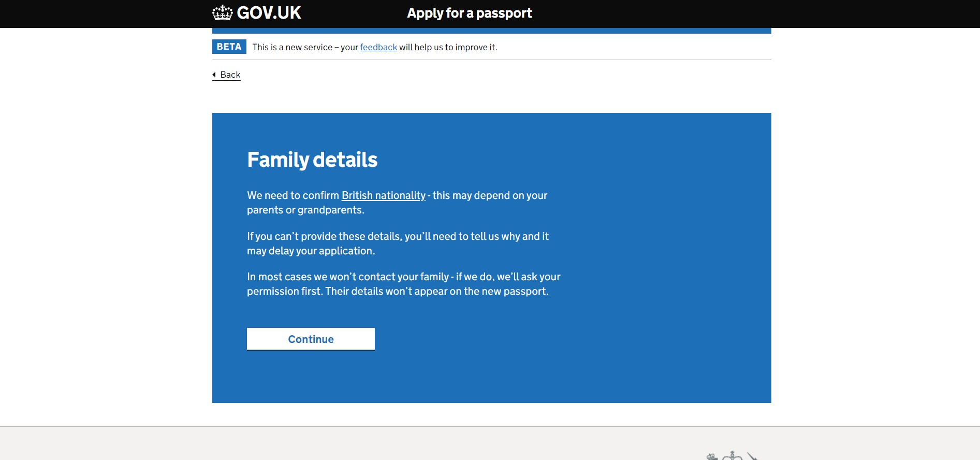Click the "We need to confirm" text

tap(293, 195)
